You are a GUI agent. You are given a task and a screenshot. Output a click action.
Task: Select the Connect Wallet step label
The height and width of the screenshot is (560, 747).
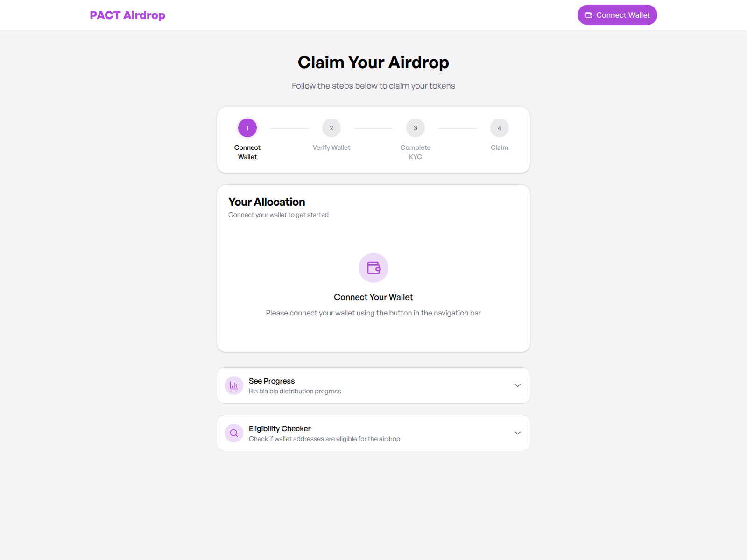pyautogui.click(x=247, y=152)
